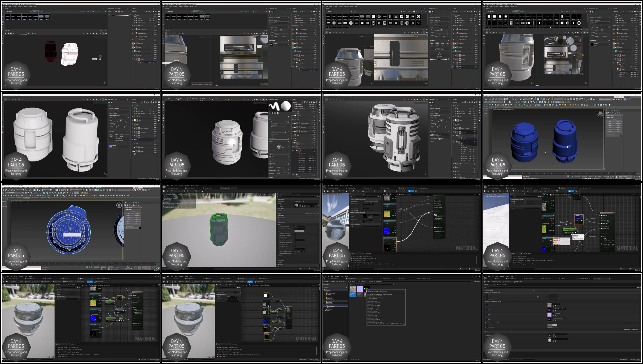
Task: Select Steel Scratched layer in the textured barrel frame
Action: pyautogui.click(x=465, y=164)
